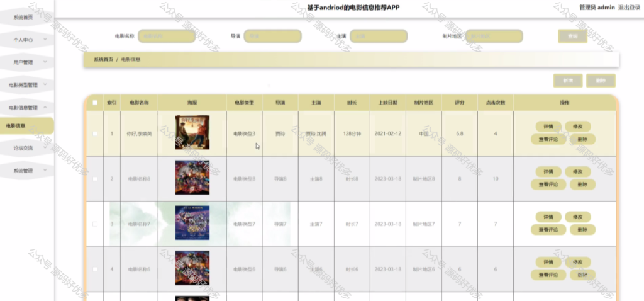
Task: Collapse the 电影信息管理 sidebar menu
Action: [27, 107]
